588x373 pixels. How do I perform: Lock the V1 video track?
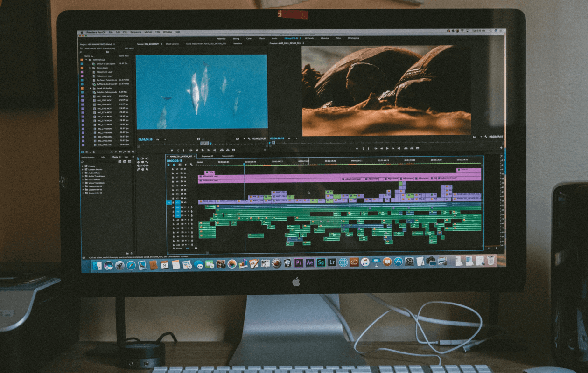tap(173, 202)
